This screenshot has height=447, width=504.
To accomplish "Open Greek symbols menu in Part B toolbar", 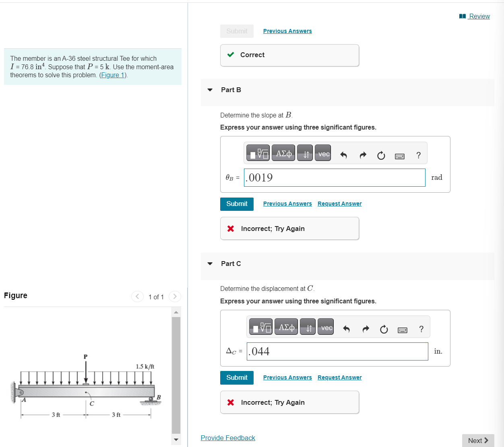I will (283, 153).
